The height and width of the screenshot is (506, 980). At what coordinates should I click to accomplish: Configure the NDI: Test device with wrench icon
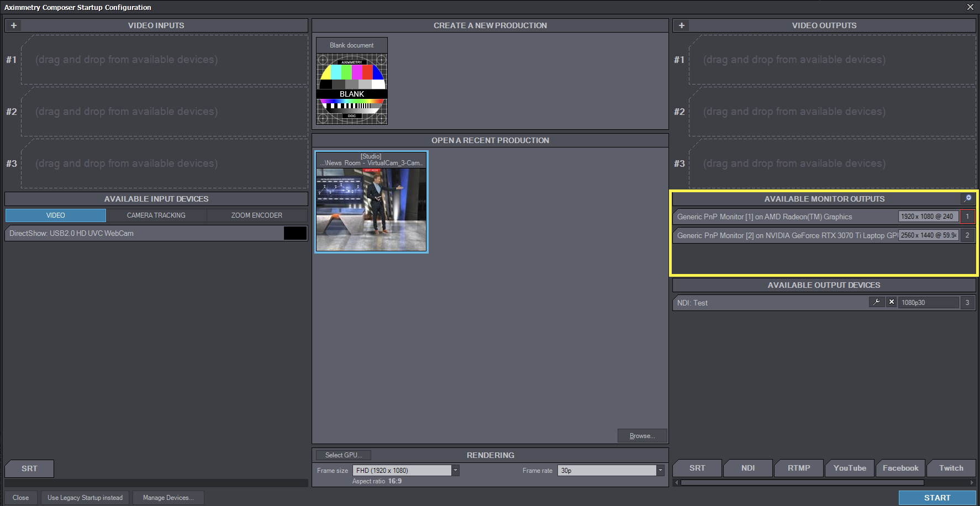[877, 302]
